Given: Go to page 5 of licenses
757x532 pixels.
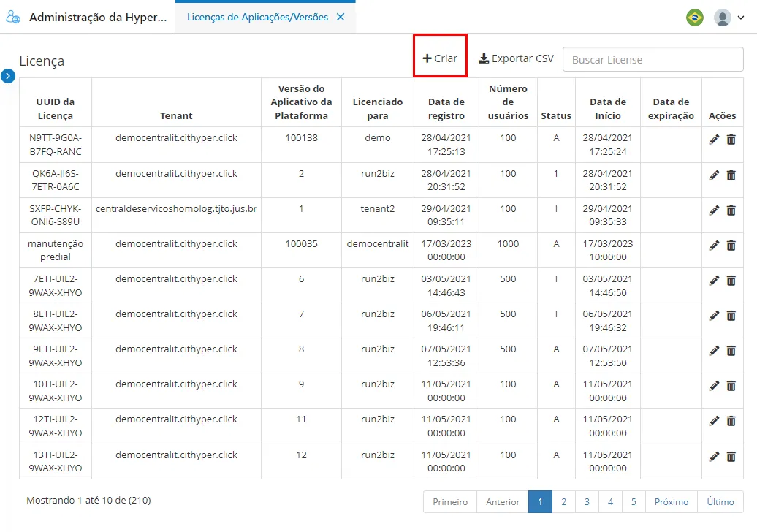Looking at the screenshot, I should point(634,501).
